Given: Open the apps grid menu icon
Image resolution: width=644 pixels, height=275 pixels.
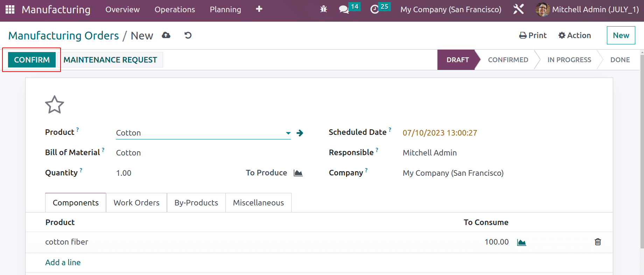Looking at the screenshot, I should tap(10, 9).
